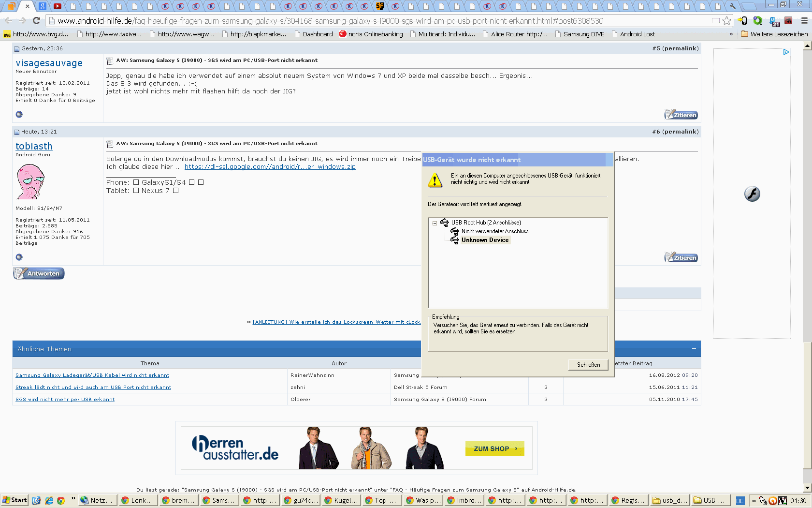Close the first browser tab
Image resolution: width=812 pixels, height=508 pixels.
(x=28, y=6)
